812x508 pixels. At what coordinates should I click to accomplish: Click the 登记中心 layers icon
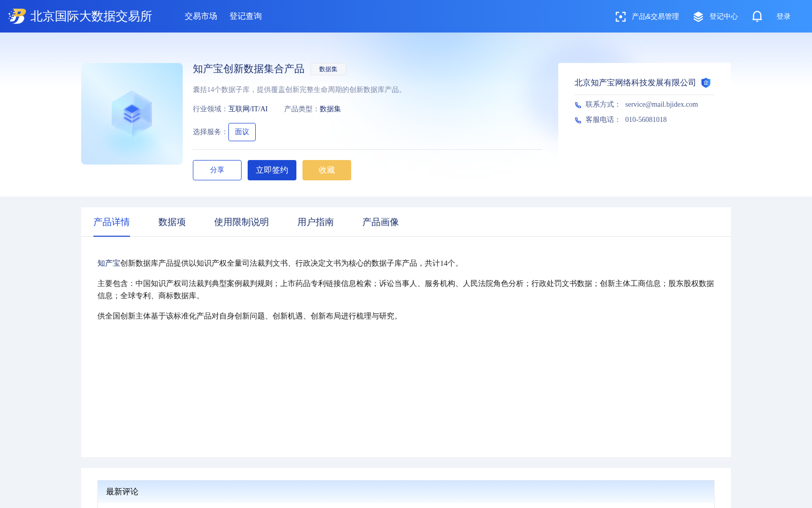698,17
